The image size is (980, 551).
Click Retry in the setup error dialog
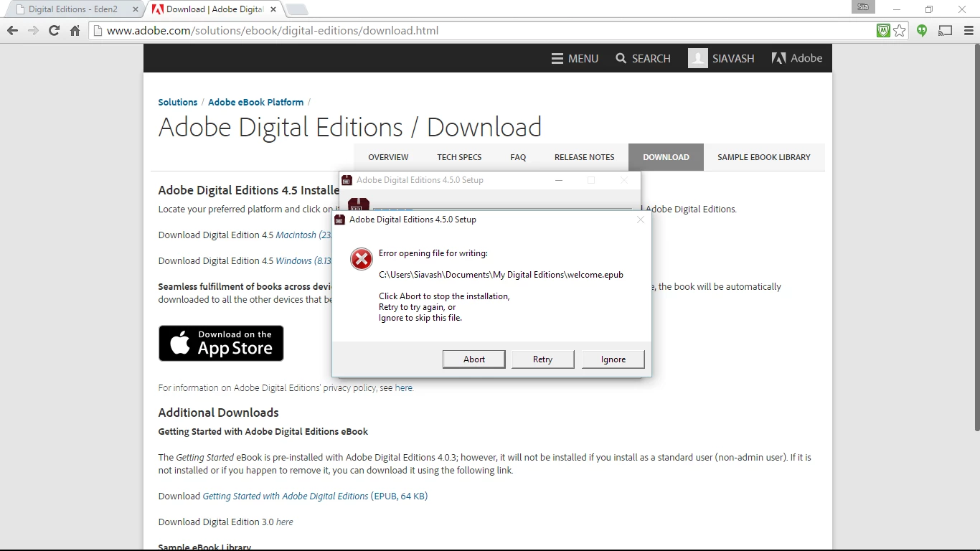pos(543,359)
